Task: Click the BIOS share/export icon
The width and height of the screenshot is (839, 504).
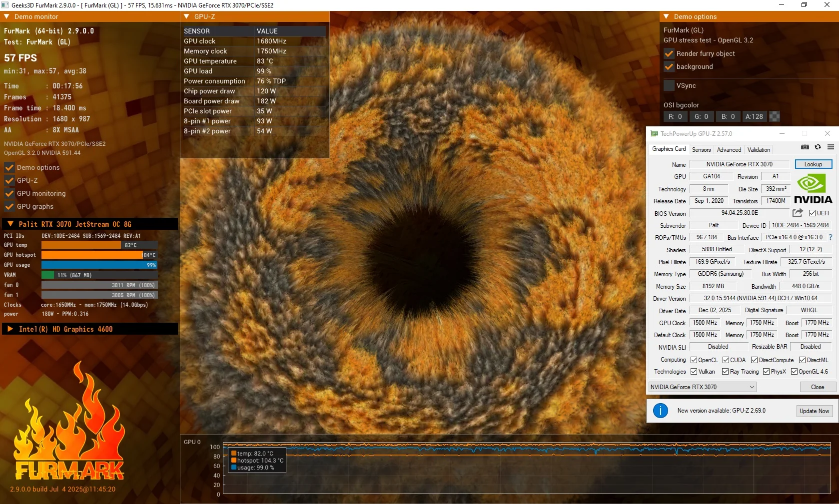Action: click(798, 213)
